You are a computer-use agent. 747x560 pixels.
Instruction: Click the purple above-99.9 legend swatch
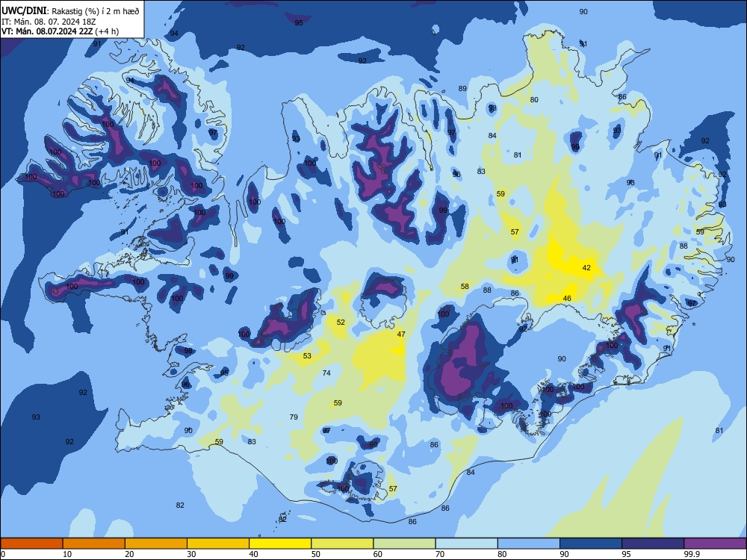pos(715,544)
